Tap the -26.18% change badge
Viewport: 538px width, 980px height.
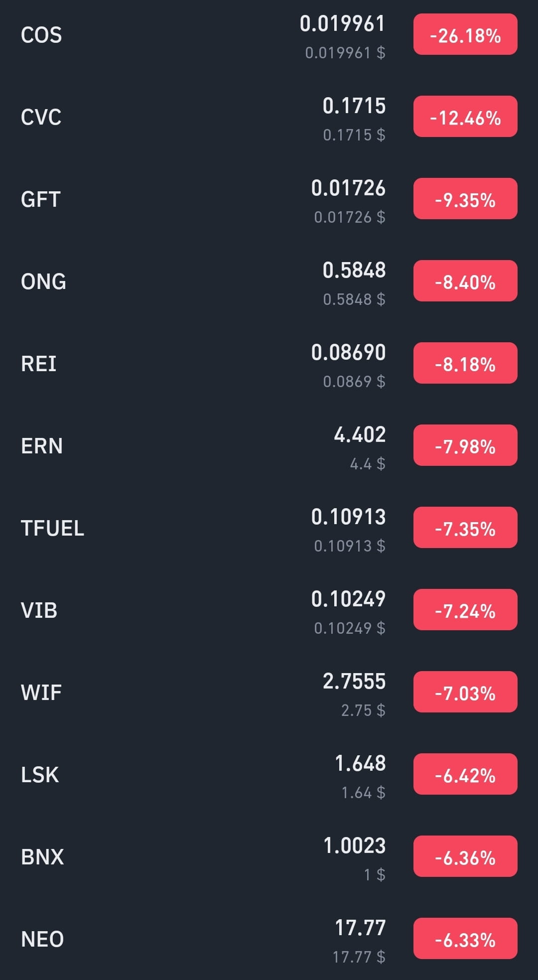(x=465, y=35)
